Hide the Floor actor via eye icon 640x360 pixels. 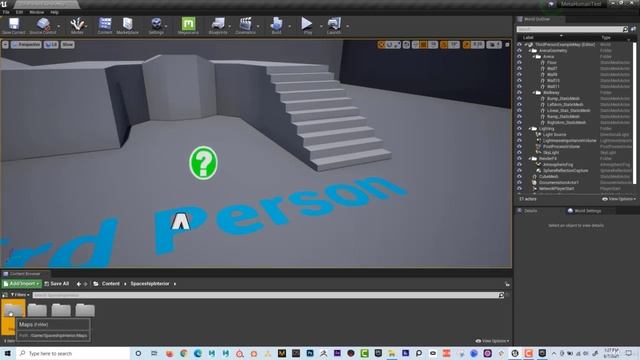click(519, 62)
